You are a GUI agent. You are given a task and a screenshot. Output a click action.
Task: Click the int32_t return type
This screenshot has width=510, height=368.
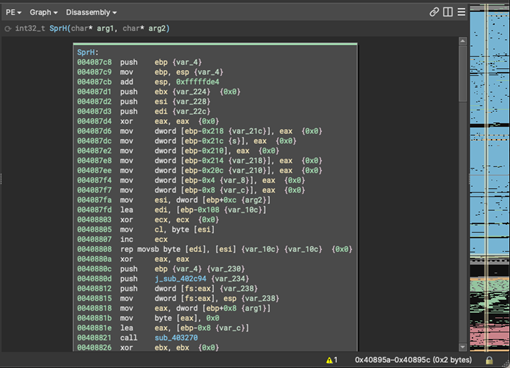pyautogui.click(x=30, y=28)
